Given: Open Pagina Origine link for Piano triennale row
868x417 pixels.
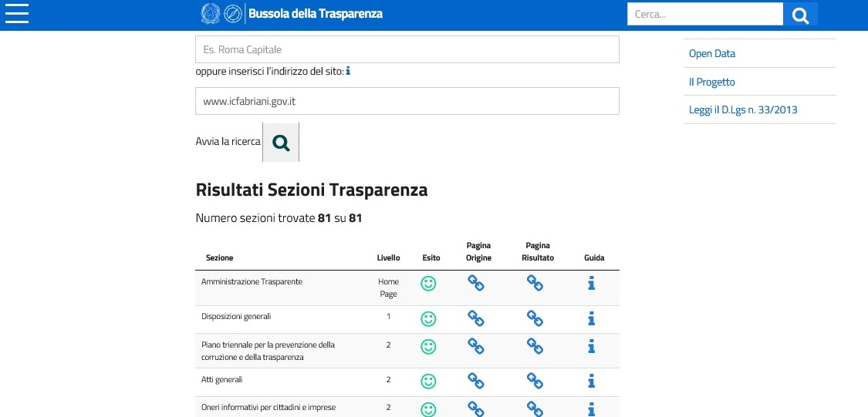Looking at the screenshot, I should (x=476, y=346).
